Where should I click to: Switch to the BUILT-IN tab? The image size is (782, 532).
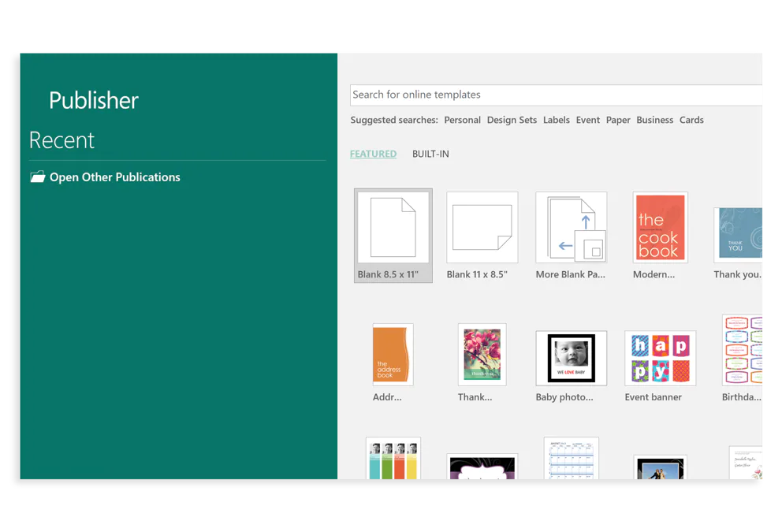click(430, 154)
